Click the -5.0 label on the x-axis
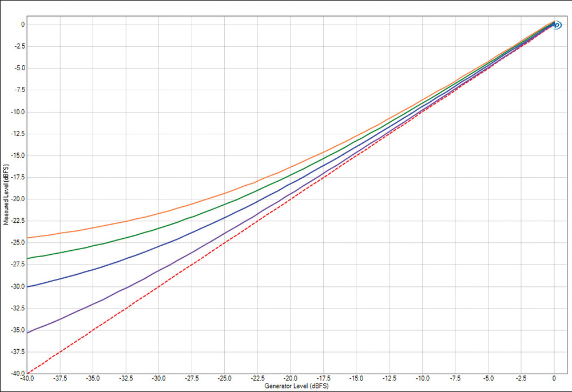Image resolution: width=572 pixels, height=392 pixels. pos(488,378)
